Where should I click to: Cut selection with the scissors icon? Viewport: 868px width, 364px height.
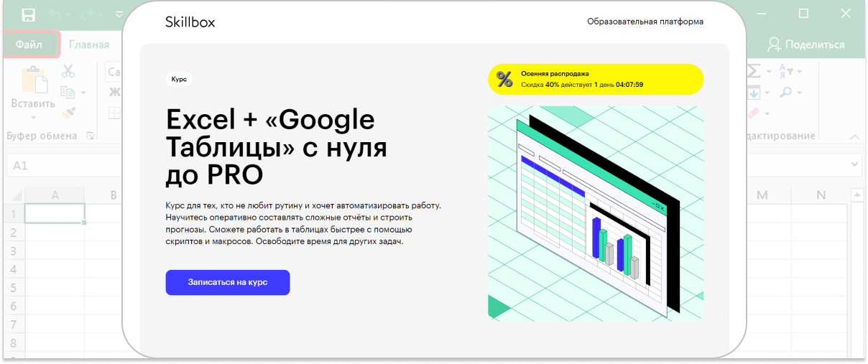pyautogui.click(x=68, y=71)
